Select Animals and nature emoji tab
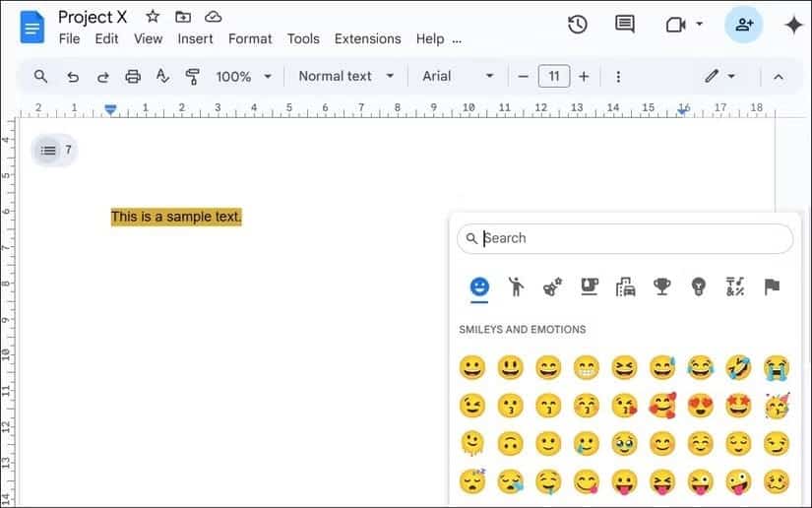 (552, 286)
